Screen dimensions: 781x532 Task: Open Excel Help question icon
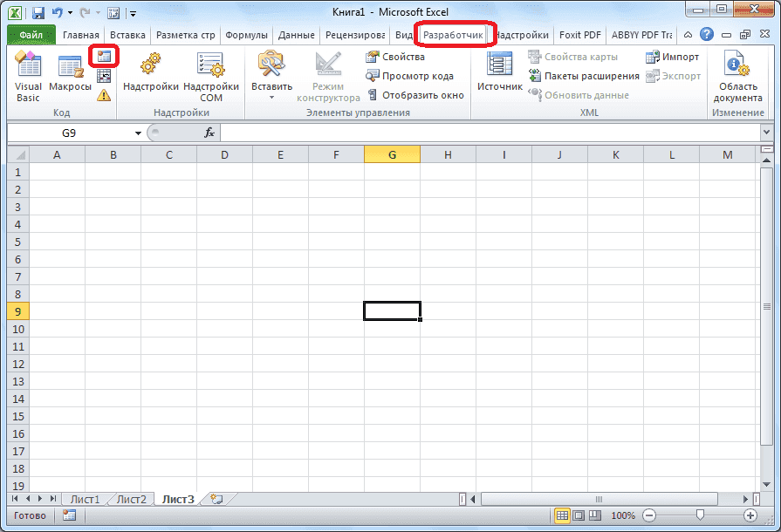click(x=706, y=34)
